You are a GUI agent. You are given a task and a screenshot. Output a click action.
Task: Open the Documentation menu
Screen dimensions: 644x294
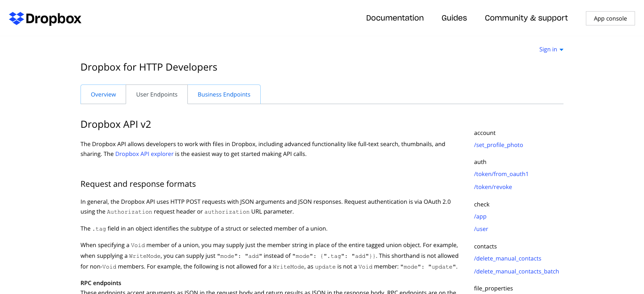coord(395,18)
